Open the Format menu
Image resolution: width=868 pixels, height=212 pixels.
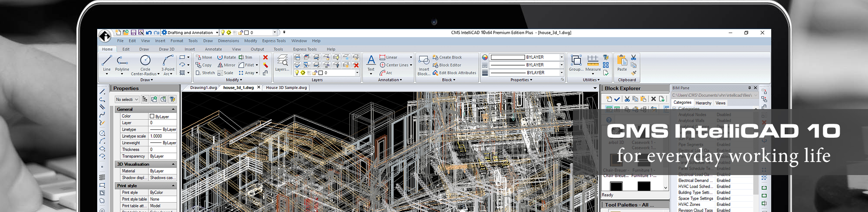click(177, 41)
